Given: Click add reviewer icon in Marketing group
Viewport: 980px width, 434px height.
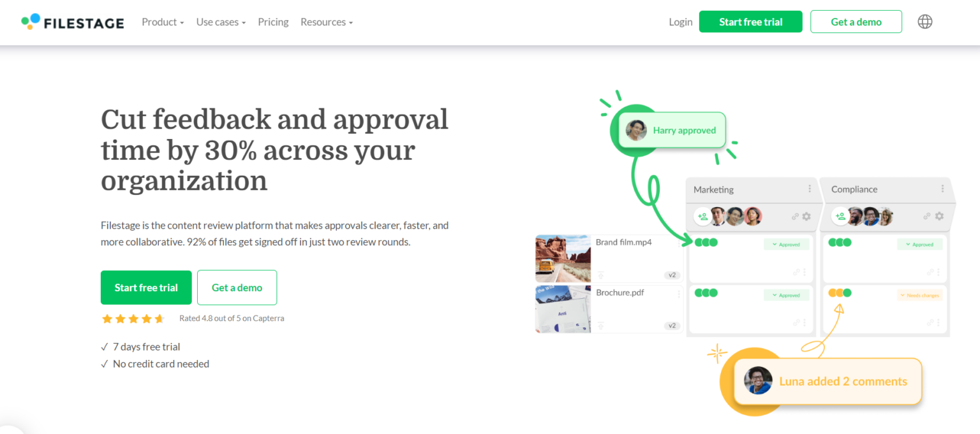Looking at the screenshot, I should pyautogui.click(x=703, y=216).
